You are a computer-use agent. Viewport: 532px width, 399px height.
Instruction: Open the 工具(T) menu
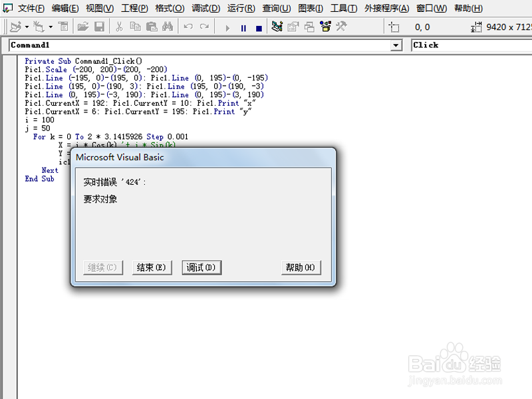[344, 8]
